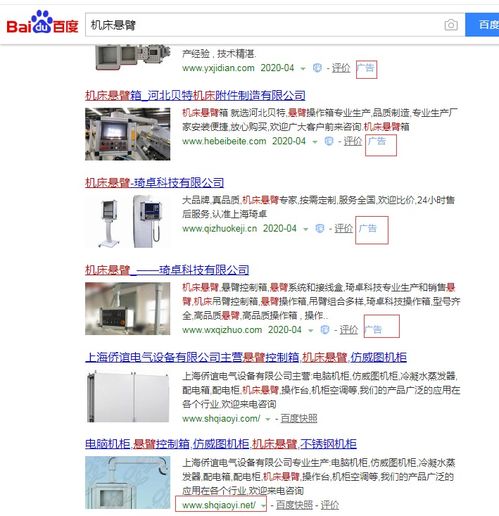Click shield badge next to yxjidian.com result
Image resolution: width=499 pixels, height=516 pixels.
click(x=317, y=68)
